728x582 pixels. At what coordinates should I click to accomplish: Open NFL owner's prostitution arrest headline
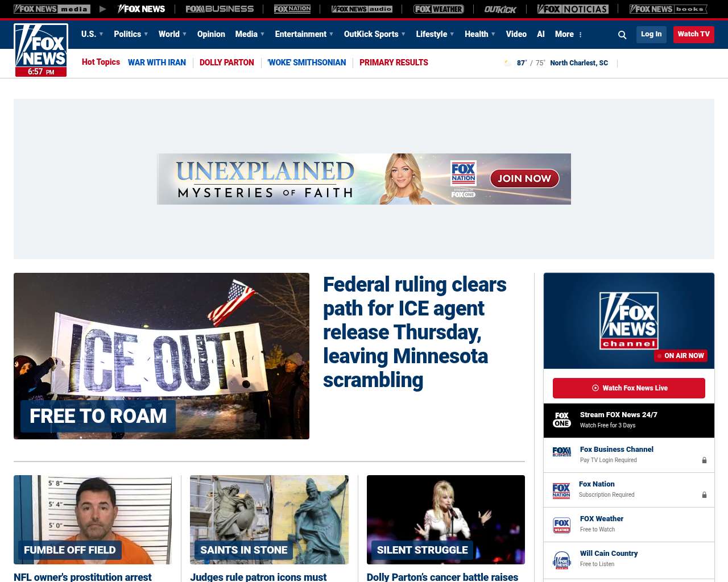pyautogui.click(x=82, y=577)
